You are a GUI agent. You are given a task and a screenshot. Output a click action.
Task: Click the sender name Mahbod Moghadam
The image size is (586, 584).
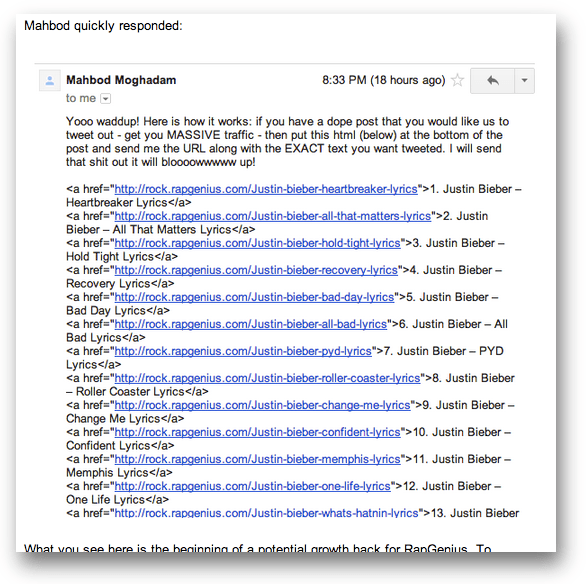coord(121,80)
